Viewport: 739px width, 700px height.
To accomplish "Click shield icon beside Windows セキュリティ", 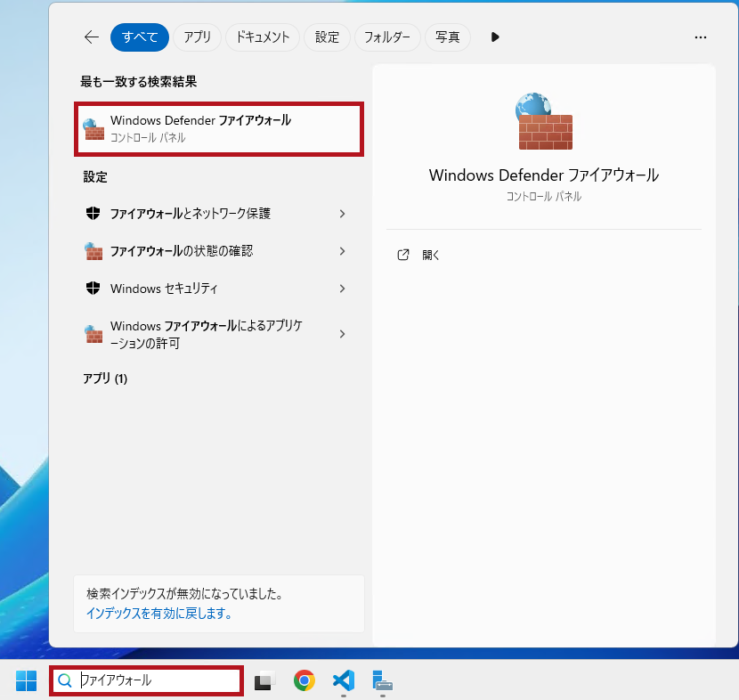I will tap(93, 288).
